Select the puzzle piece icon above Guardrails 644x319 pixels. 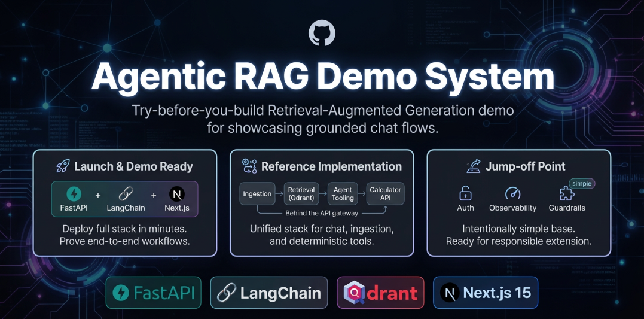pos(566,194)
